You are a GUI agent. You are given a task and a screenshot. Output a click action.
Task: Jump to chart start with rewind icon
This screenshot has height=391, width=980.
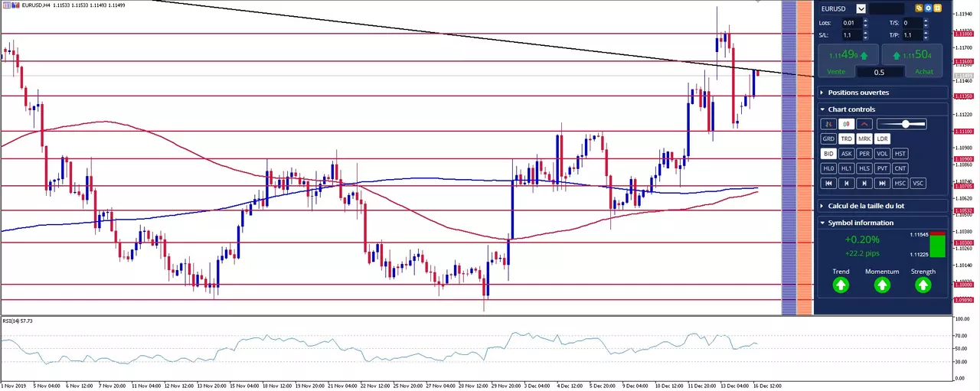828,183
